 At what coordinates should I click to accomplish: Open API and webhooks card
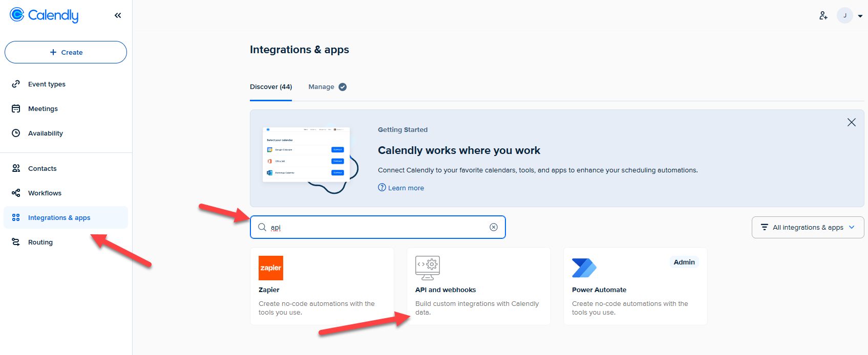click(x=479, y=286)
